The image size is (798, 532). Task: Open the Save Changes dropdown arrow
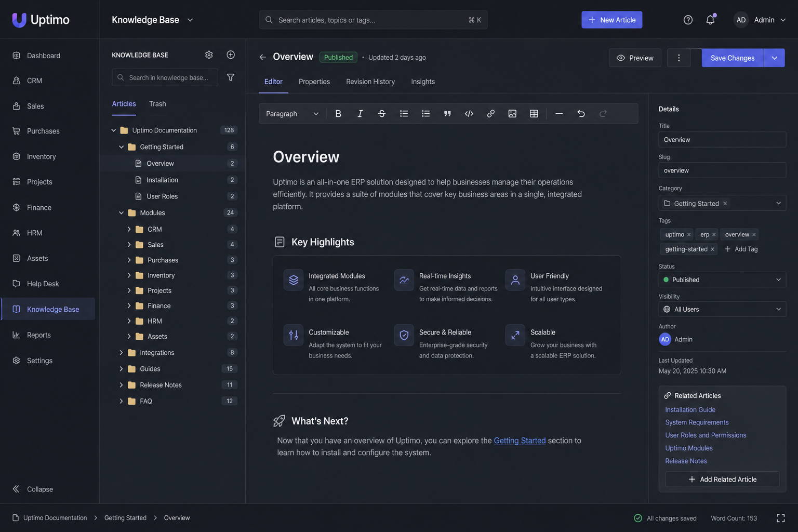pyautogui.click(x=774, y=58)
